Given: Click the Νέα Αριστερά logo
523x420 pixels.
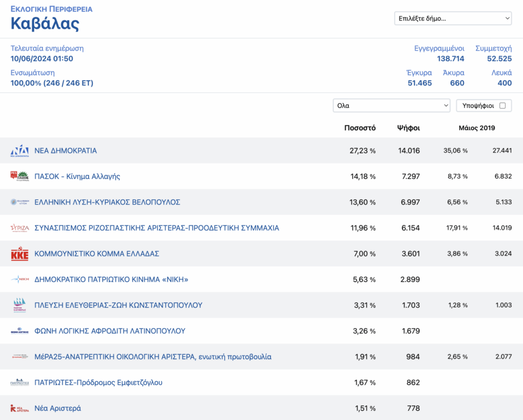Looking at the screenshot, I should point(20,408).
